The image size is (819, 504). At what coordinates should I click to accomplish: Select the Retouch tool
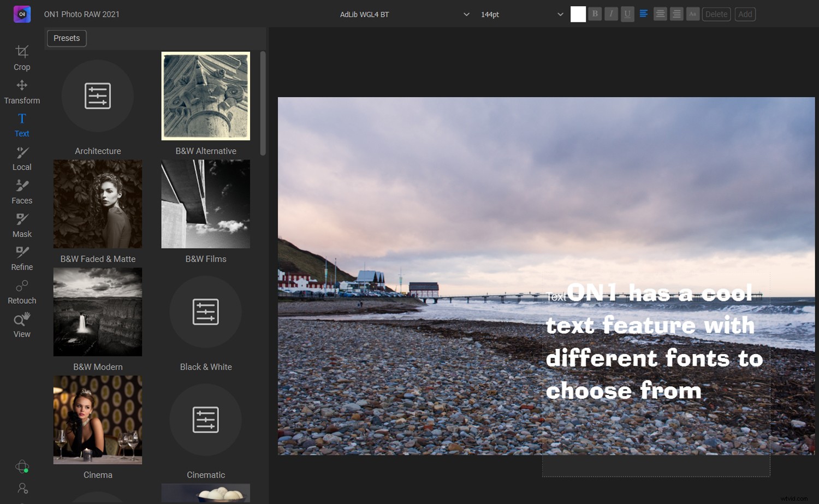[x=22, y=292]
